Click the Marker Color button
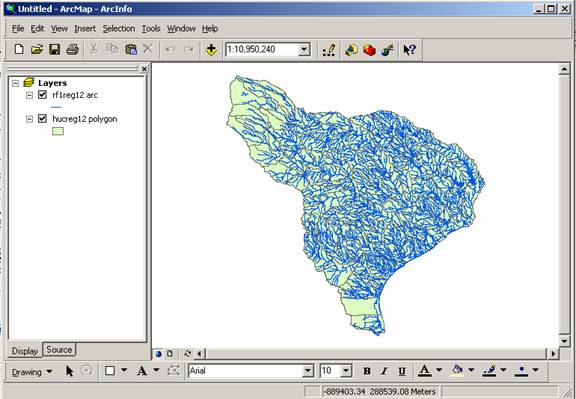This screenshot has width=576, height=399. click(x=522, y=371)
